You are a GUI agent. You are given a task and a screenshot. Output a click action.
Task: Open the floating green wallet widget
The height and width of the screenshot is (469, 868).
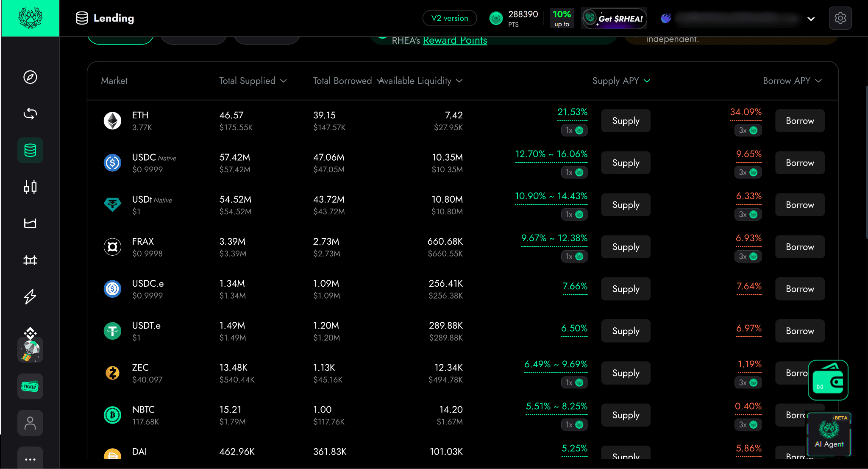(828, 380)
